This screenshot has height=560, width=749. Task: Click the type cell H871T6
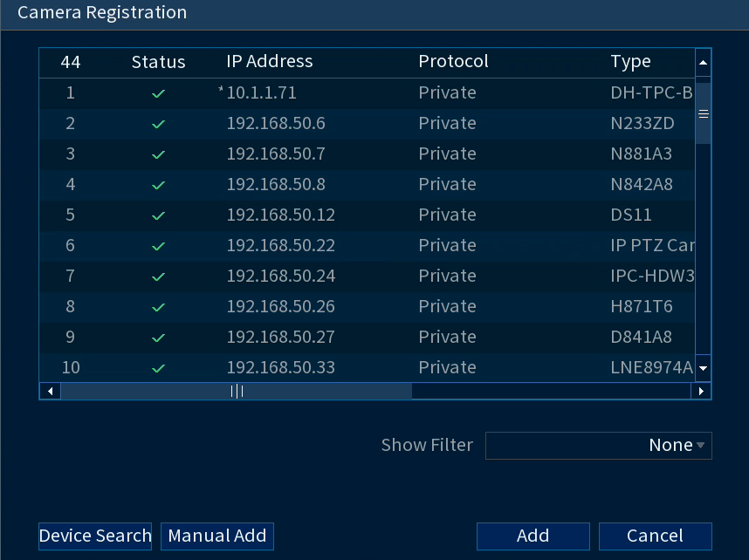pyautogui.click(x=642, y=306)
